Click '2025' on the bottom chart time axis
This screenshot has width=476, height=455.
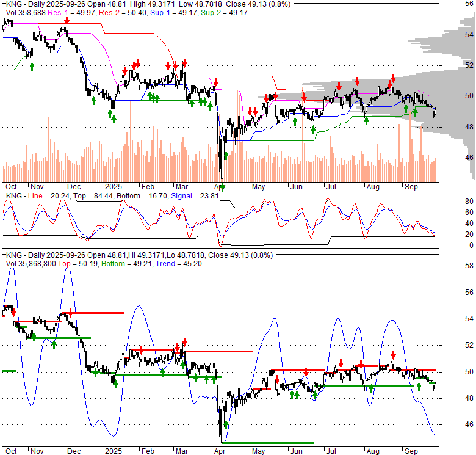pos(114,451)
